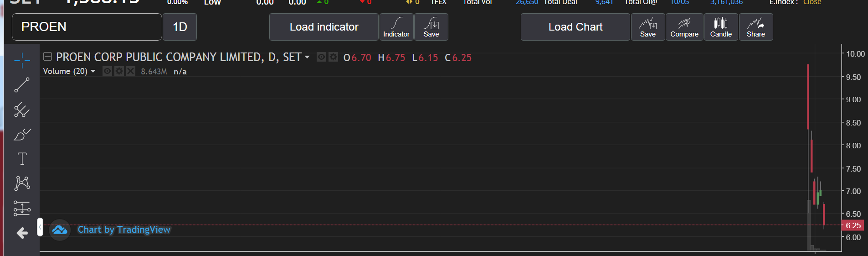This screenshot has height=256, width=868.
Task: Click the Load indicator button
Action: 324,27
